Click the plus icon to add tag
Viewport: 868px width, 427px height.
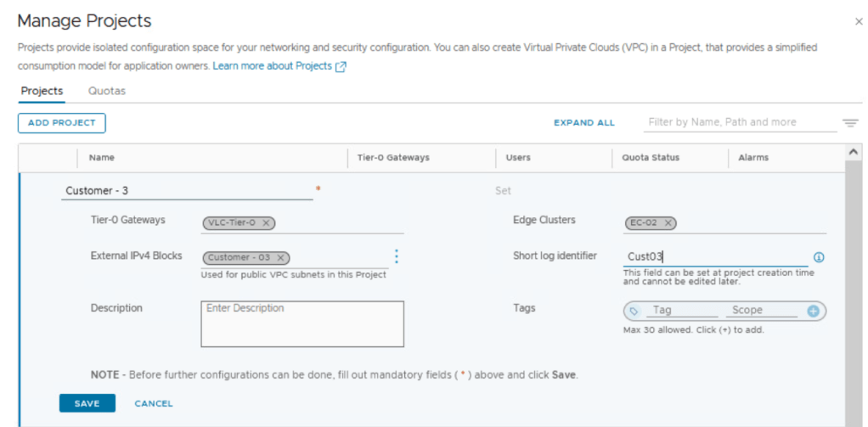pyautogui.click(x=813, y=311)
